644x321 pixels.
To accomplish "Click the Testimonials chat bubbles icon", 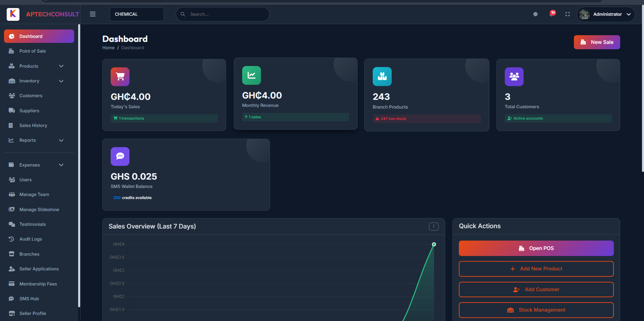I will click(x=12, y=224).
